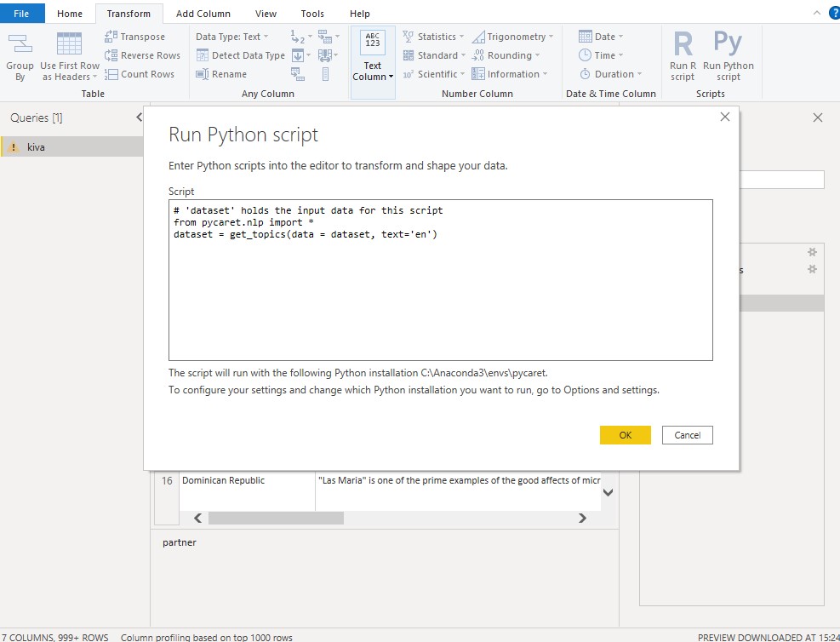Click warning icon beside kiva query

[x=14, y=146]
